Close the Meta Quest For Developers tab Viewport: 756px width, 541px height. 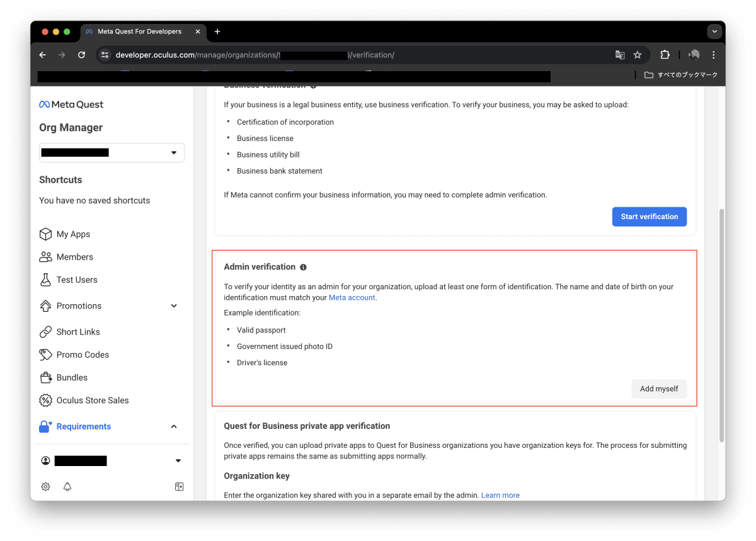[198, 31]
